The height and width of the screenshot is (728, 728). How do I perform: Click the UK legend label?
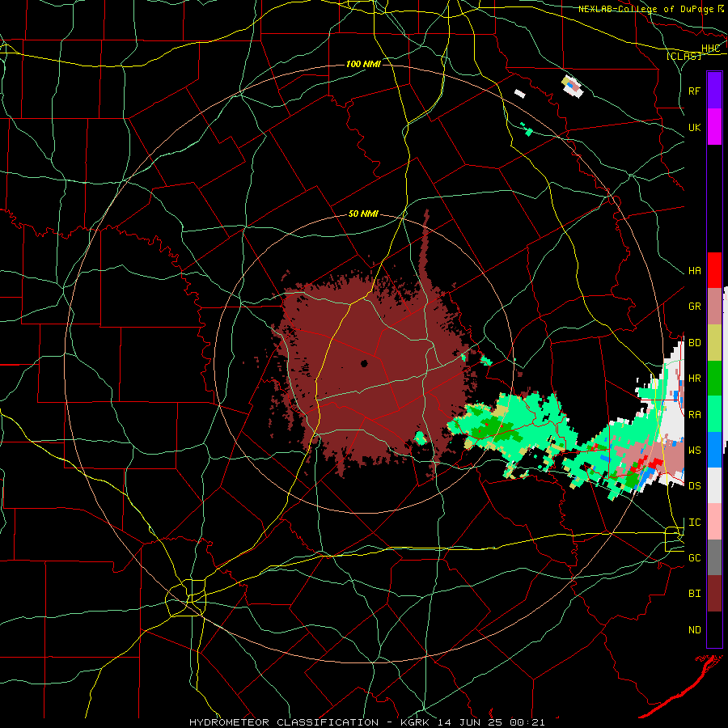694,127
